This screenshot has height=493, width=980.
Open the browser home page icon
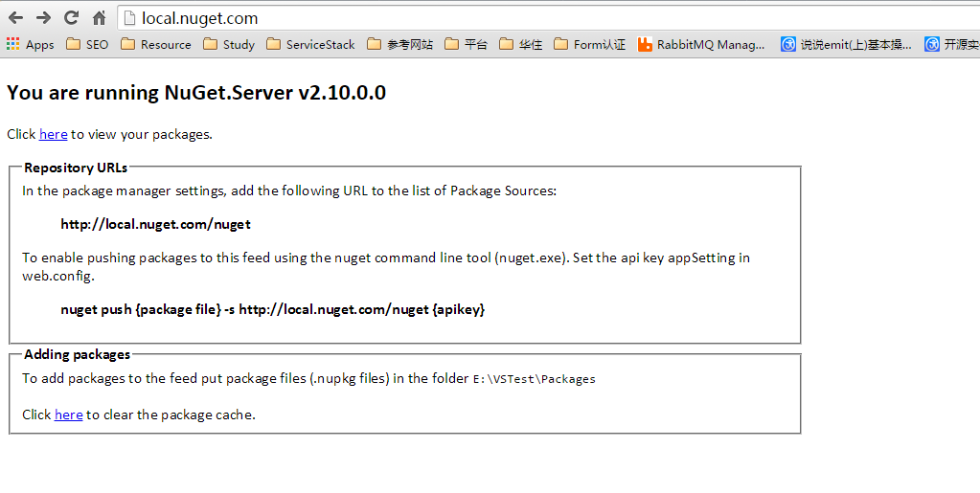coord(99,18)
